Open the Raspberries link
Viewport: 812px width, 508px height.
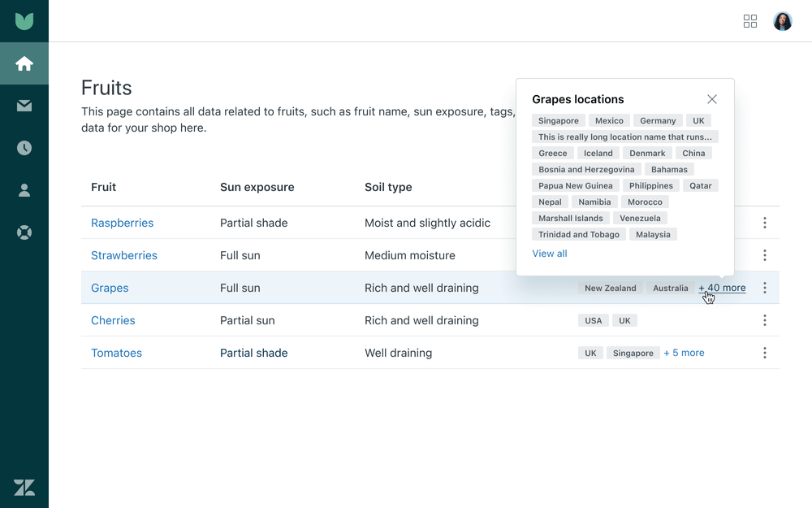pos(123,223)
